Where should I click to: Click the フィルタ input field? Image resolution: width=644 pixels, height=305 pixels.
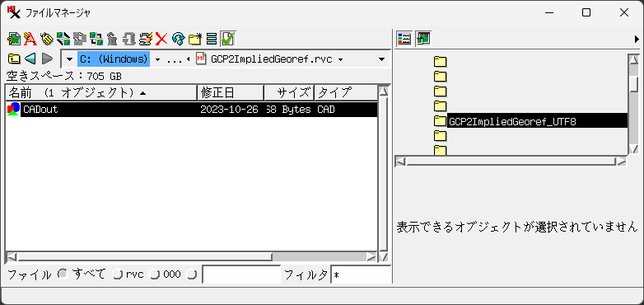coord(361,274)
